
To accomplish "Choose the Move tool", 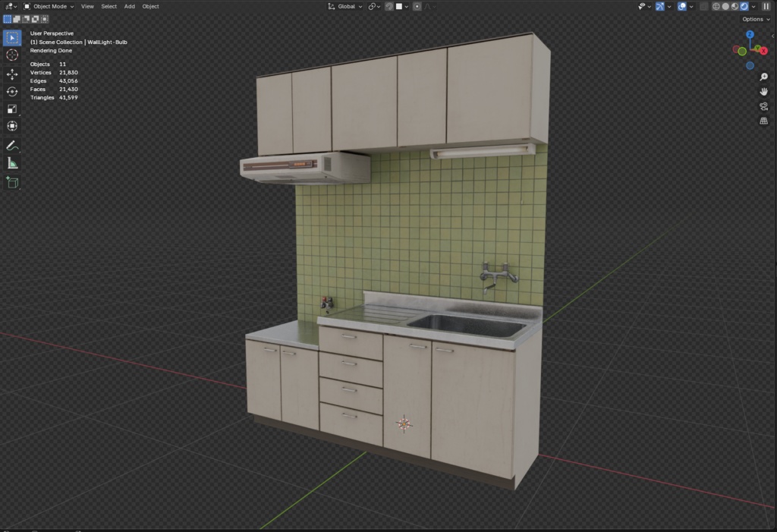I will [x=12, y=74].
